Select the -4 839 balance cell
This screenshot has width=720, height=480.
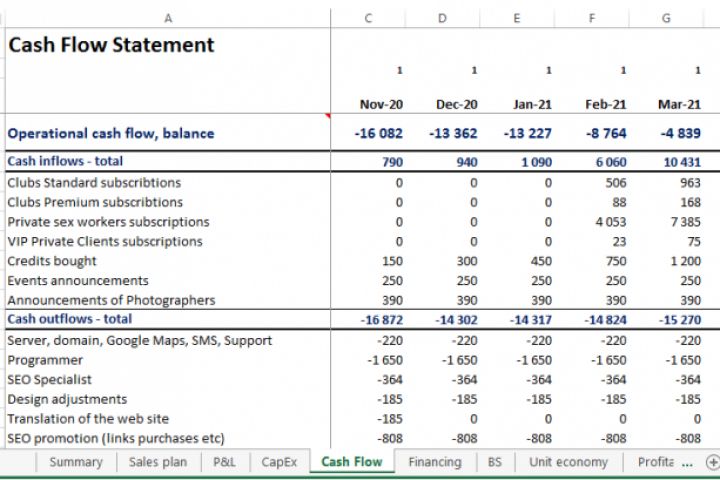680,133
